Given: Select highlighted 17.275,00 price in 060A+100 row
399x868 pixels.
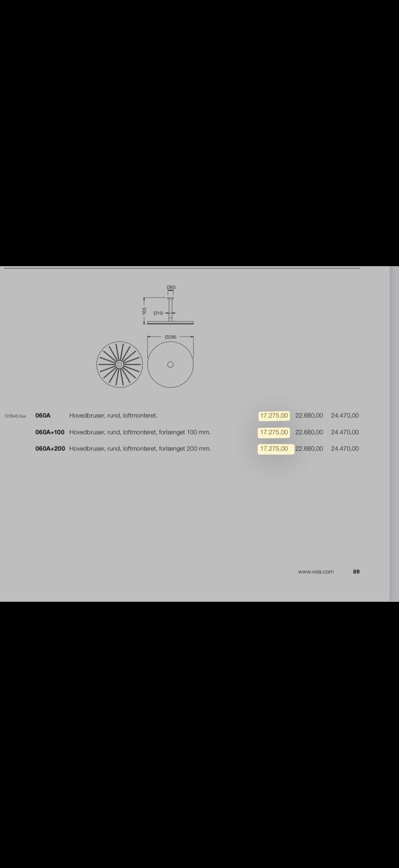Looking at the screenshot, I should 274,432.
